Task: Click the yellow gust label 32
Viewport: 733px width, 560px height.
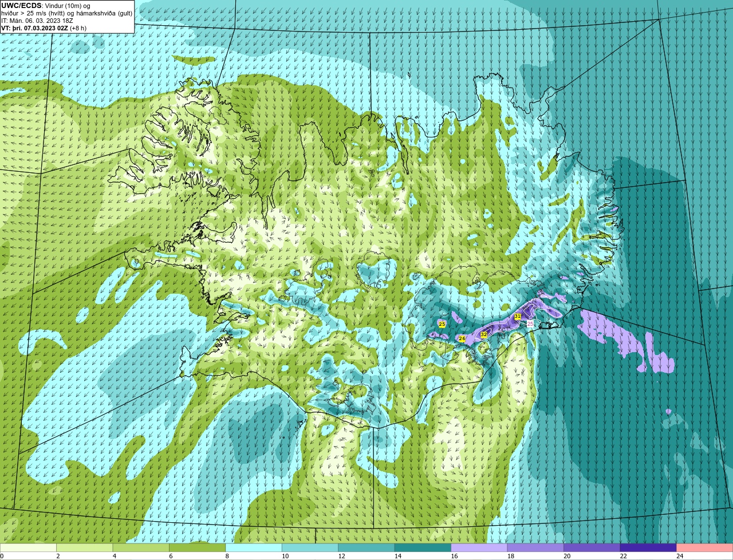Action: coord(484,334)
